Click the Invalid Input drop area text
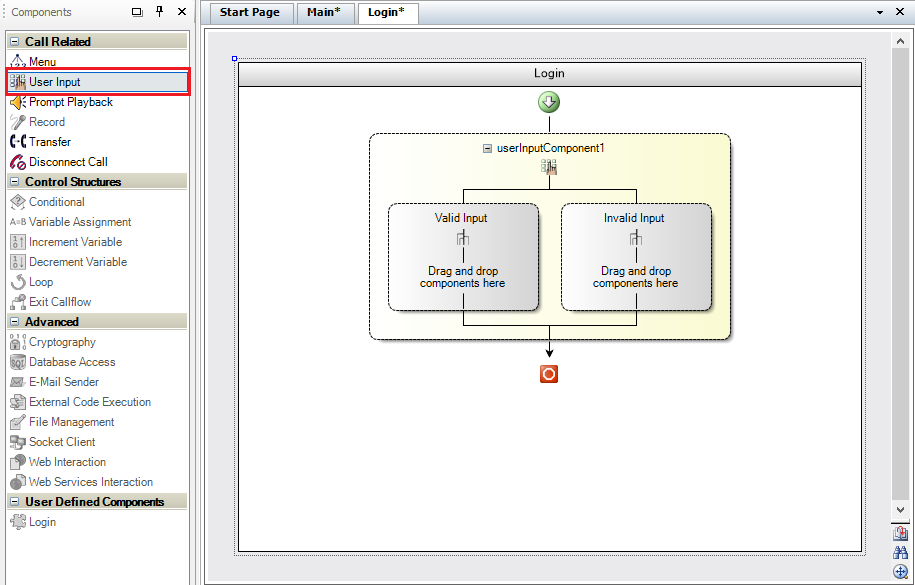Viewport: 915px width, 585px height. tap(635, 277)
